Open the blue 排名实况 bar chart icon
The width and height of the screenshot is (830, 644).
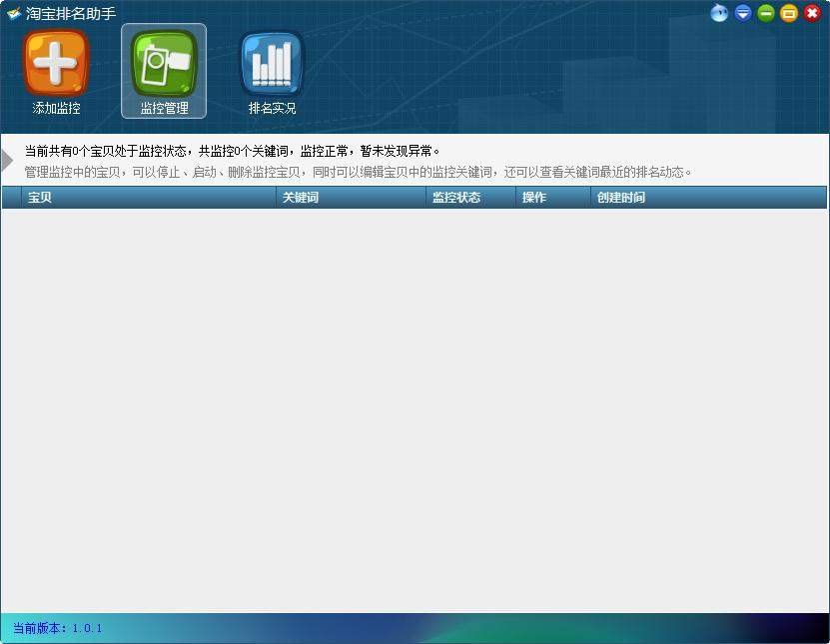[x=272, y=64]
